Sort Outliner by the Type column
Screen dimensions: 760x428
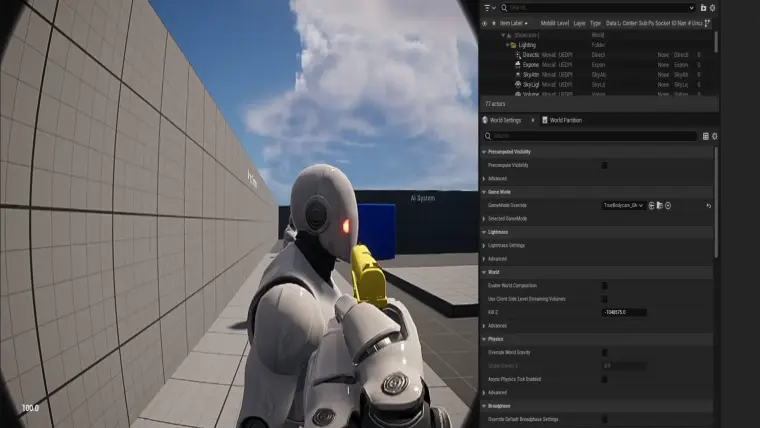tap(595, 22)
